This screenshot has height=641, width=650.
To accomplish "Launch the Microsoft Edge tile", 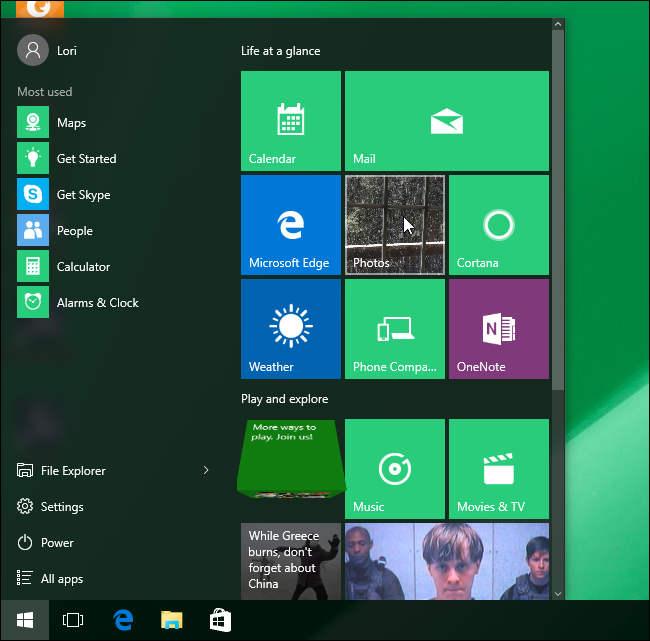I will tap(291, 225).
